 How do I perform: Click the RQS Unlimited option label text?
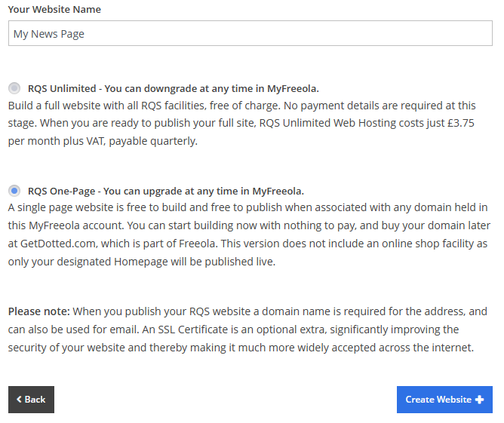click(x=174, y=89)
